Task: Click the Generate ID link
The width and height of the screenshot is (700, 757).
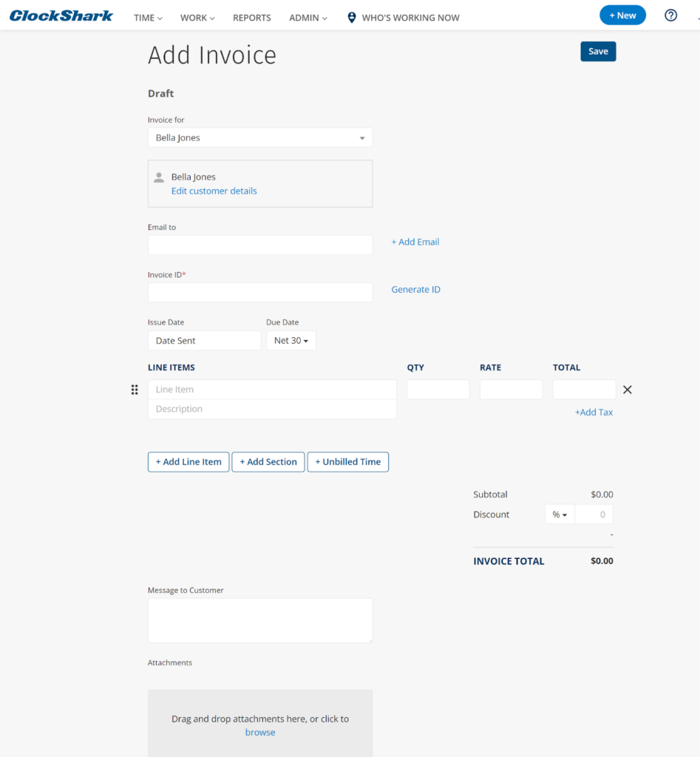Action: click(x=415, y=290)
